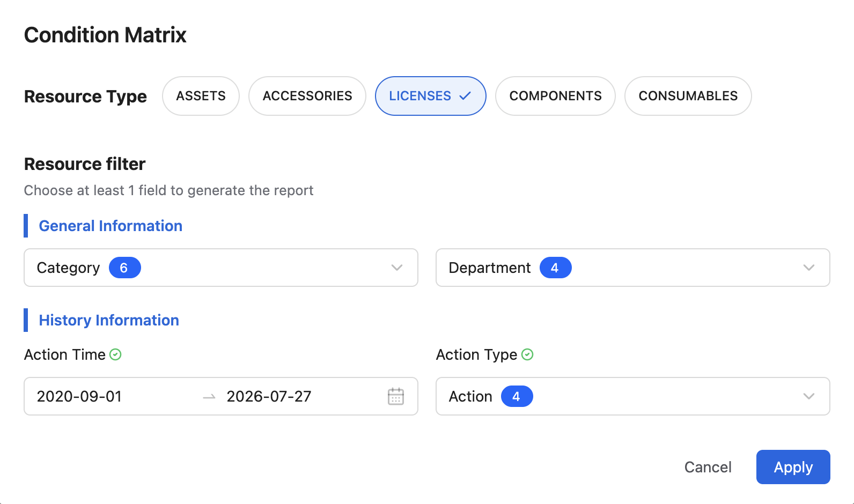
Task: Select the COMPONENTS resource type chip
Action: 555,96
